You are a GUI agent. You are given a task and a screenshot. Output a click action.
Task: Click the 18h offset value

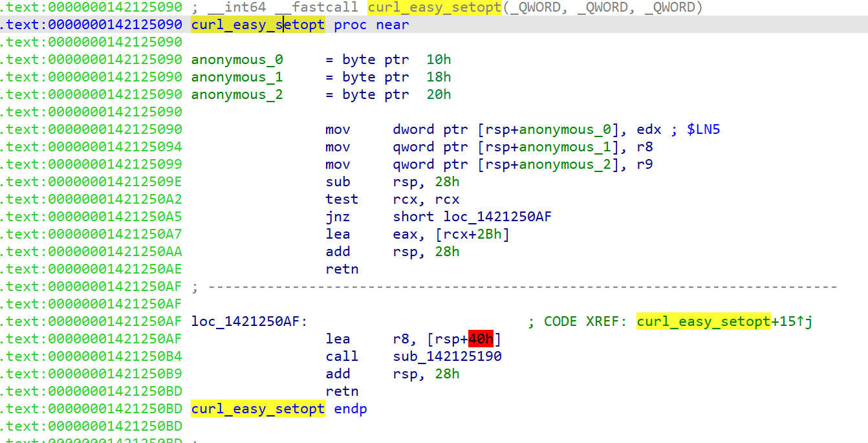[x=439, y=77]
